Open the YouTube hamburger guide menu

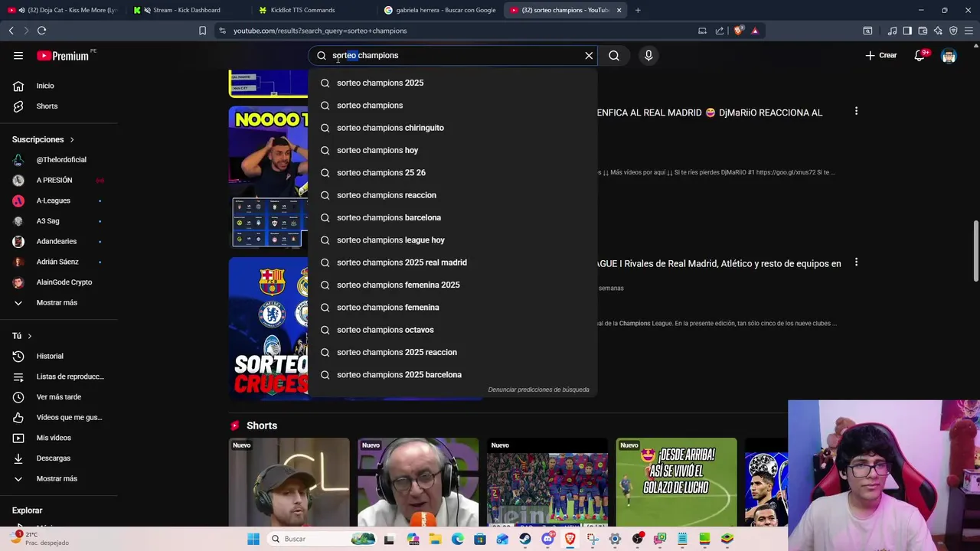click(18, 55)
